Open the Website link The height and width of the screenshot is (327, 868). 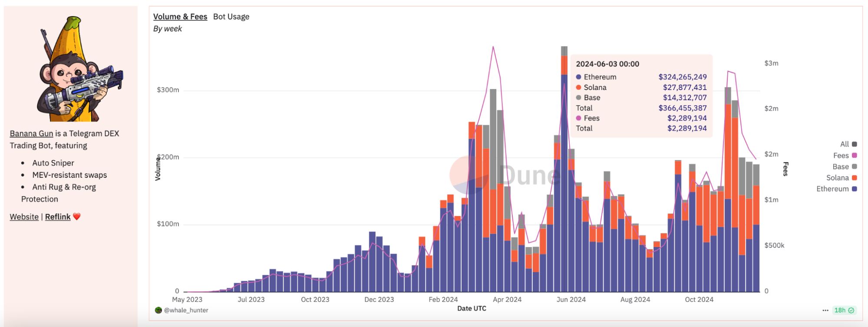tap(24, 217)
